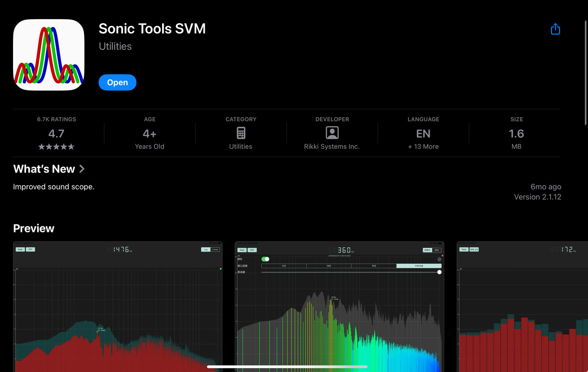Viewport: 588px width, 372px height.
Task: Click the Rikki Systems Inc. developer name
Action: coord(332,146)
